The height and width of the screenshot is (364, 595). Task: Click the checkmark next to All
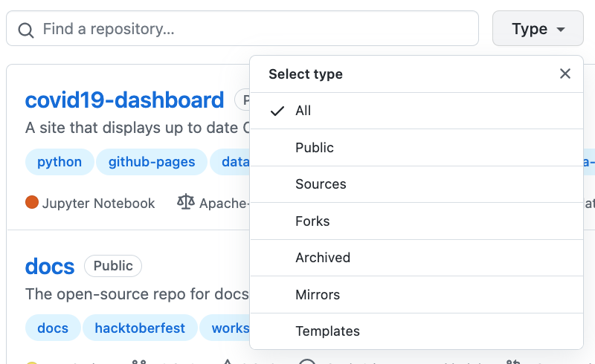point(277,111)
